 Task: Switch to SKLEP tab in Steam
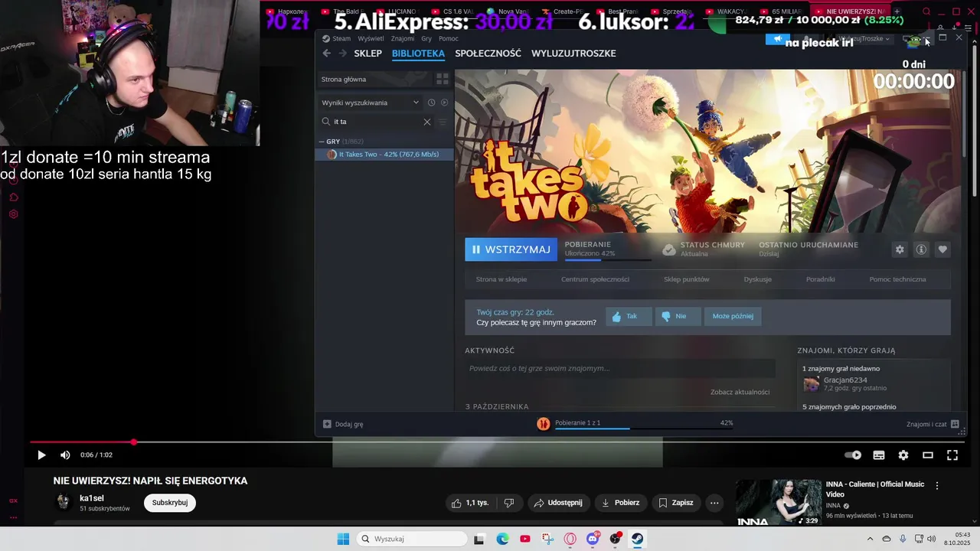point(368,54)
